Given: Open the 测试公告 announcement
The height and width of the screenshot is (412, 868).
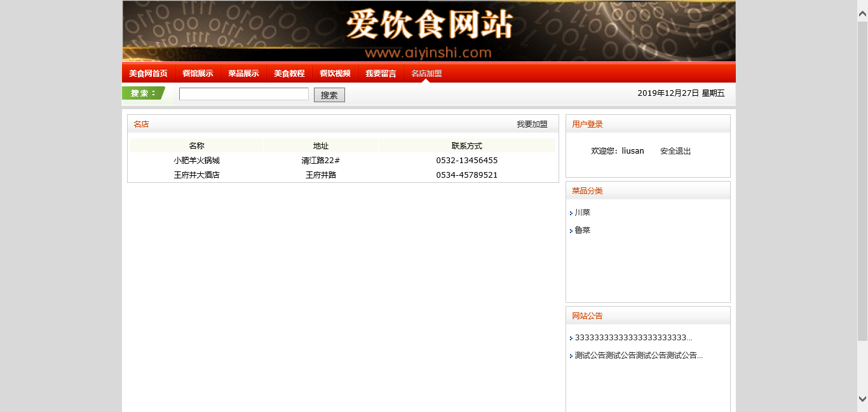Looking at the screenshot, I should point(639,356).
